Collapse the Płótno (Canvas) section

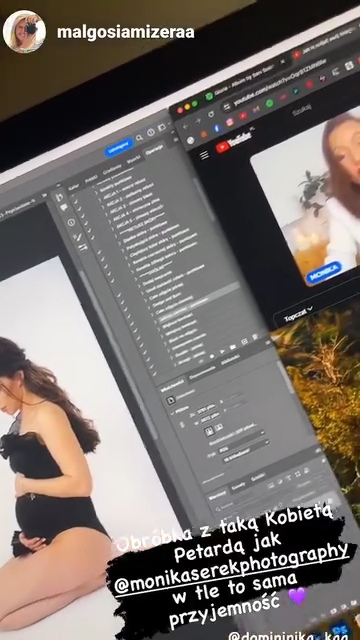pos(173,413)
